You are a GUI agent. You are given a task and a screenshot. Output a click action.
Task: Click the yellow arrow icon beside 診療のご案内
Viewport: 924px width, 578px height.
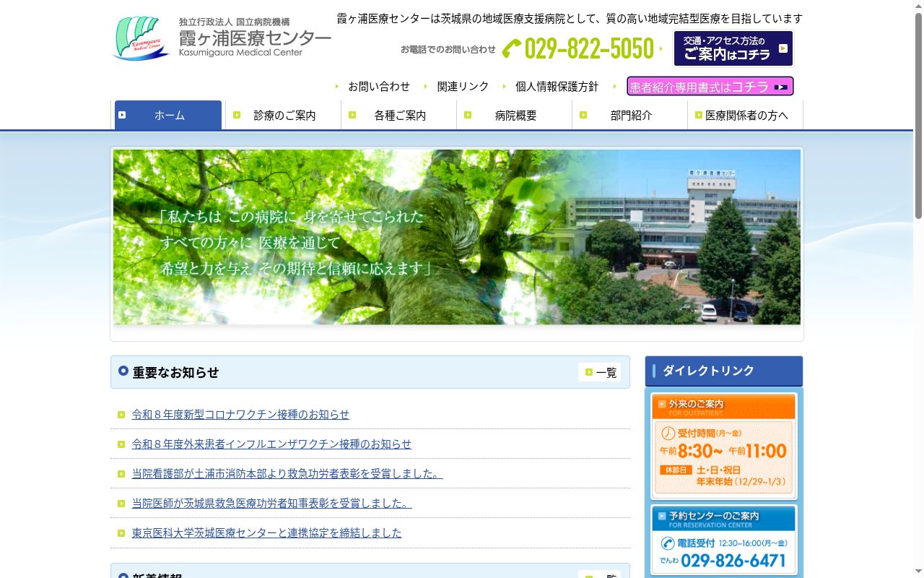click(x=237, y=115)
